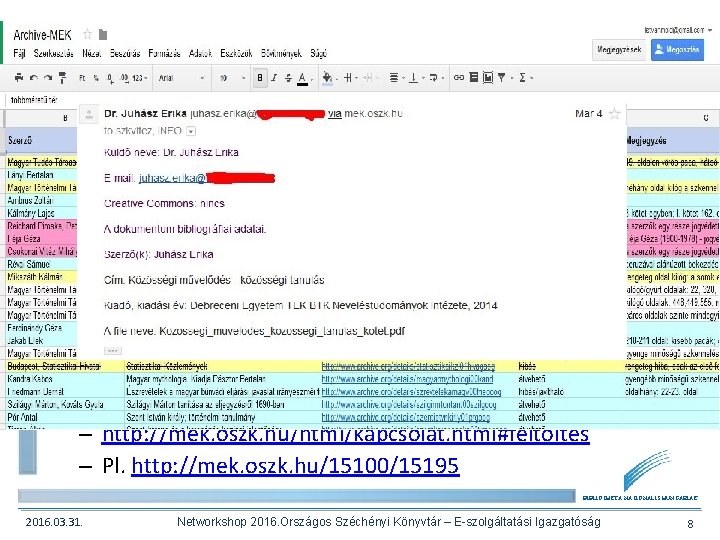The image size is (720, 540).
Task: Click the filter funnel icon
Action: [x=502, y=78]
